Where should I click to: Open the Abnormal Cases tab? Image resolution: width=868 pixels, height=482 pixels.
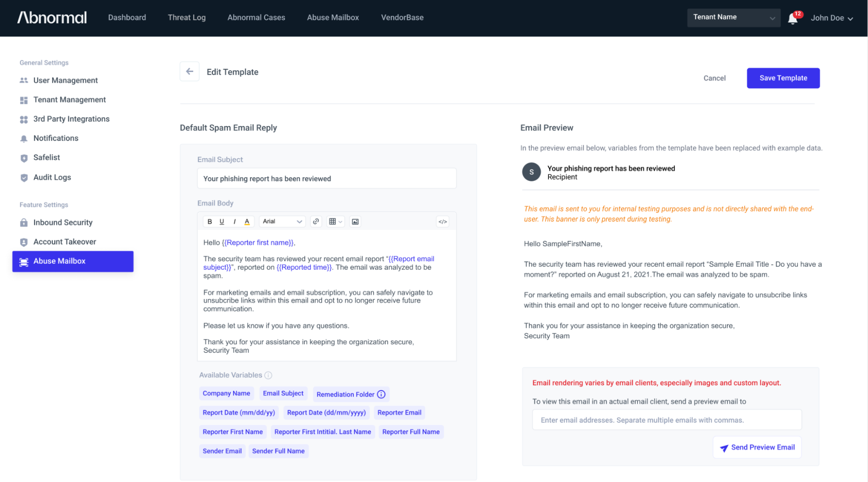pos(256,17)
